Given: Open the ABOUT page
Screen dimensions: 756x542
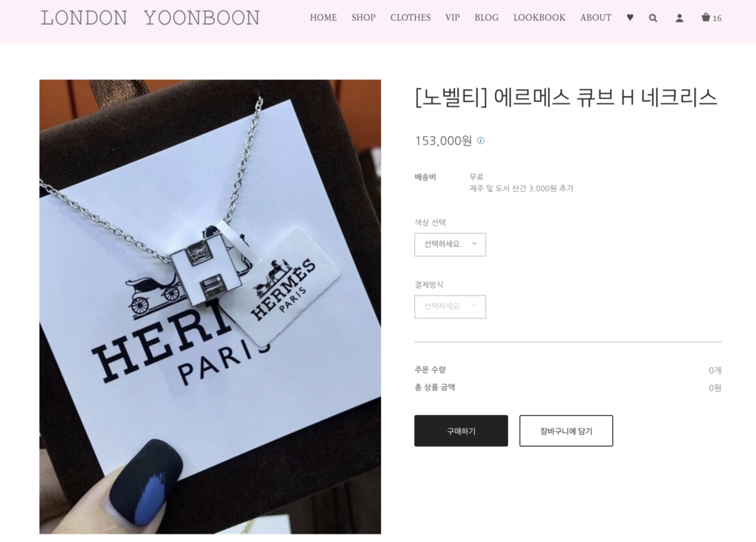Looking at the screenshot, I should point(596,18).
